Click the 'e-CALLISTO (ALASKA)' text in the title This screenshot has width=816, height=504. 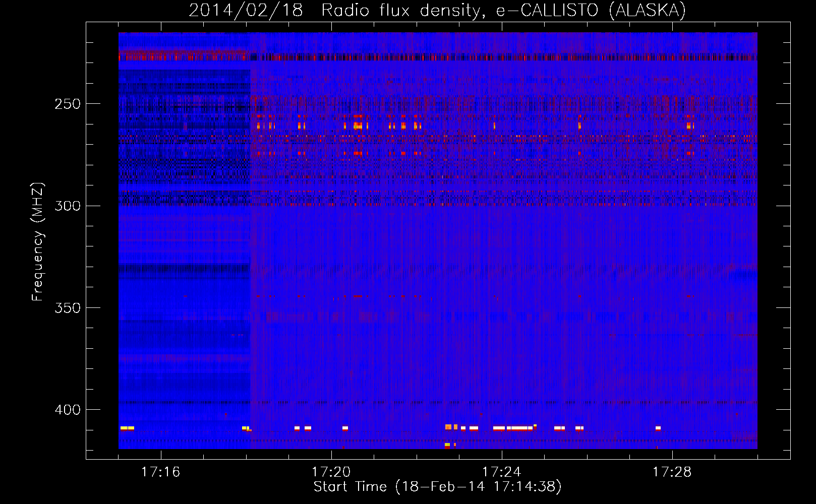coord(591,11)
